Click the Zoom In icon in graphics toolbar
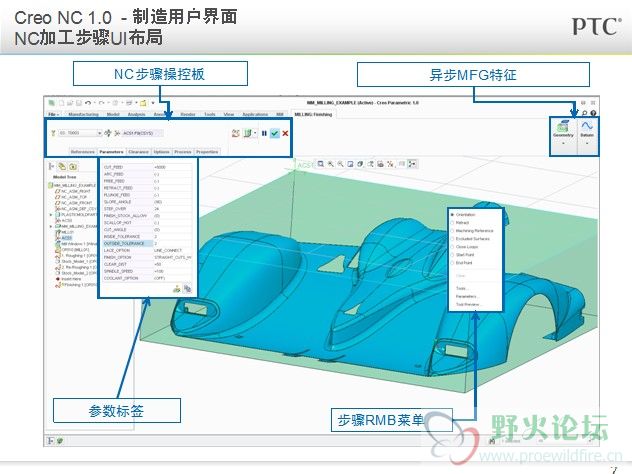The image size is (632, 474). [331, 164]
